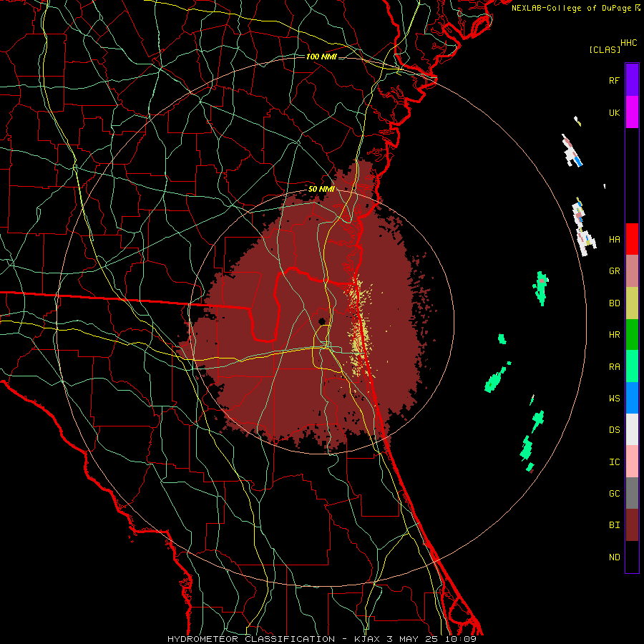This screenshot has height=644, width=644.
Task: Click the RF legend label
Action: (x=614, y=80)
